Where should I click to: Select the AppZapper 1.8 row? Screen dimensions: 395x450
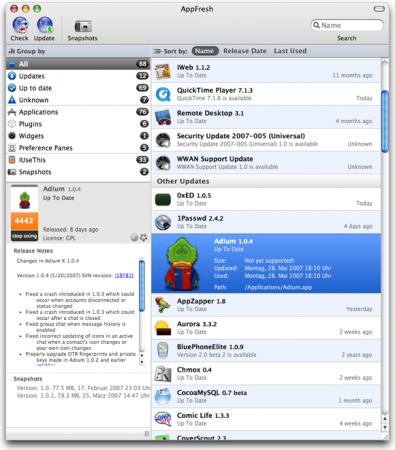click(266, 305)
